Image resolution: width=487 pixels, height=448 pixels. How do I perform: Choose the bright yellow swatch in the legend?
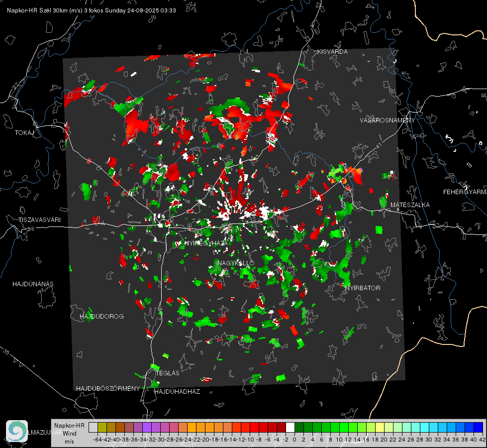(380, 428)
